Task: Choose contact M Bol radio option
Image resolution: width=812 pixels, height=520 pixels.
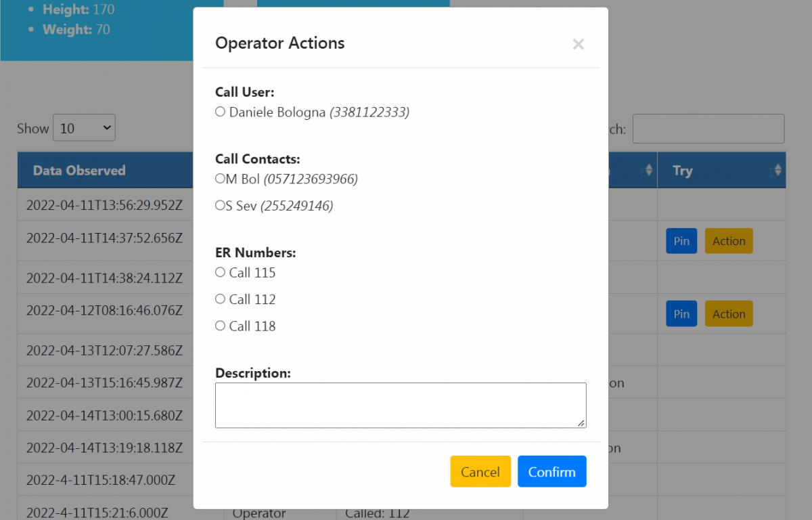Action: [220, 179]
